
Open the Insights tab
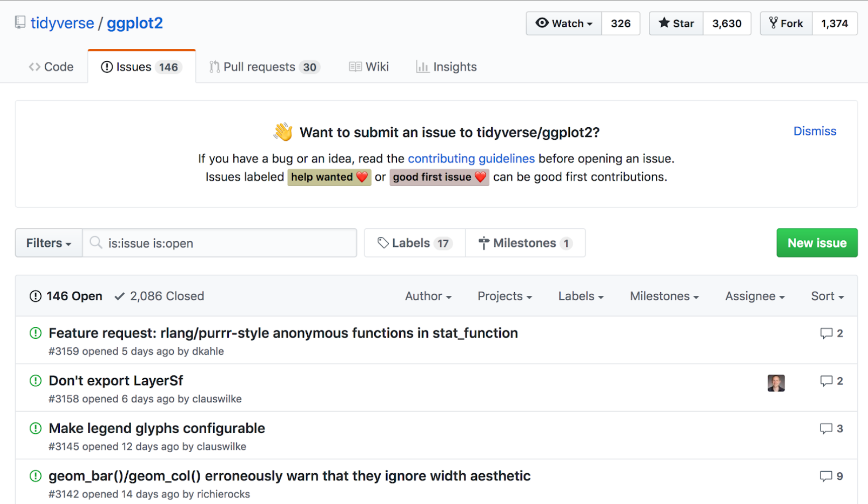447,67
